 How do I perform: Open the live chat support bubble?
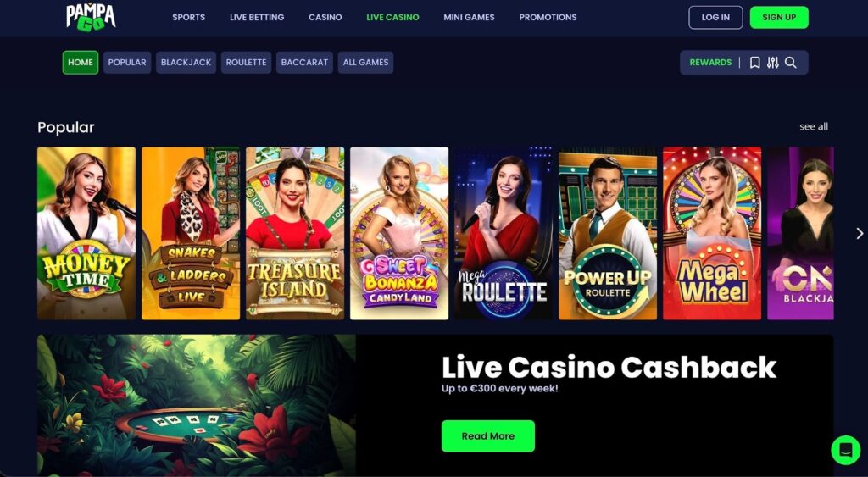(x=845, y=450)
